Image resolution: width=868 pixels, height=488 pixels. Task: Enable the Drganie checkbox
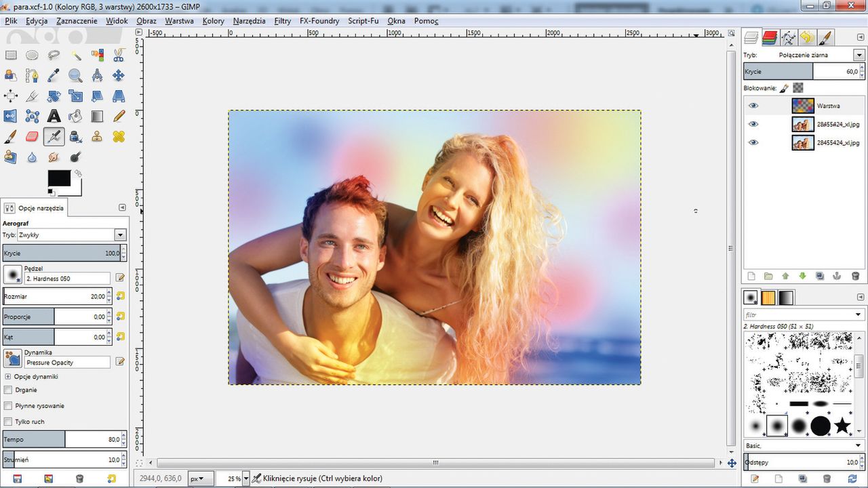(x=8, y=390)
